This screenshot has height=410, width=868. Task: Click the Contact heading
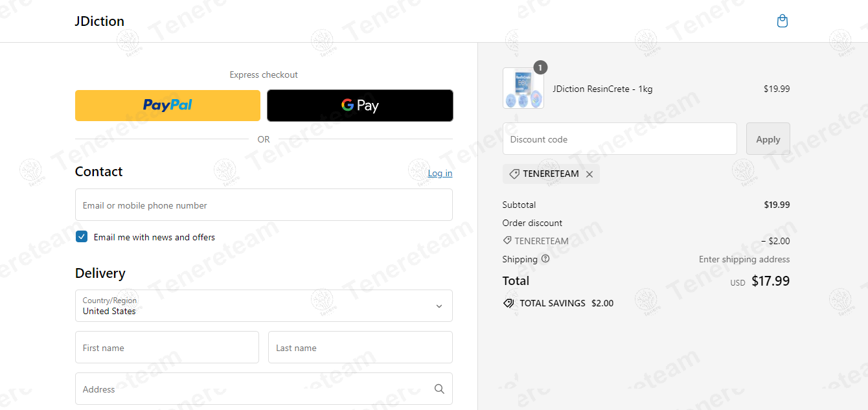click(x=99, y=172)
